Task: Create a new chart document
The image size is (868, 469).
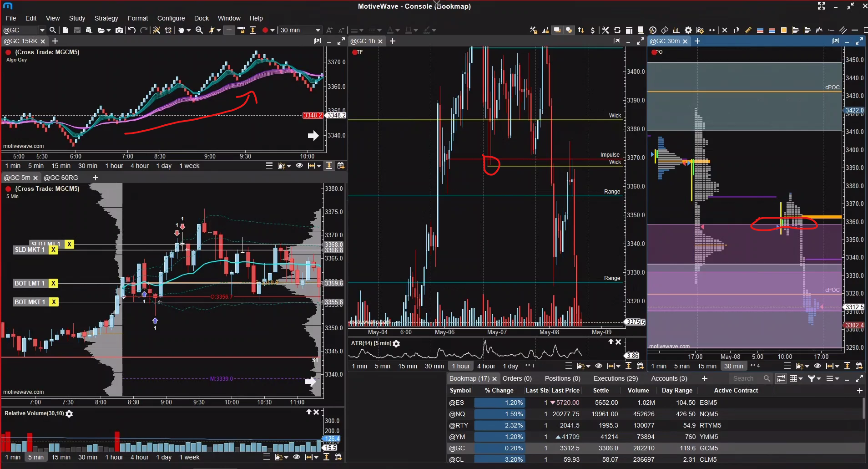Action: click(66, 30)
